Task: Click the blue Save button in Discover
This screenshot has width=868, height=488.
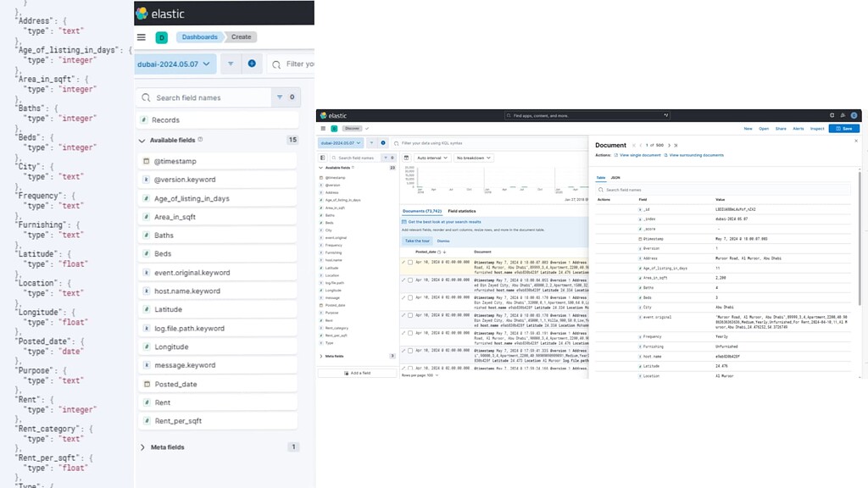Action: coord(844,129)
